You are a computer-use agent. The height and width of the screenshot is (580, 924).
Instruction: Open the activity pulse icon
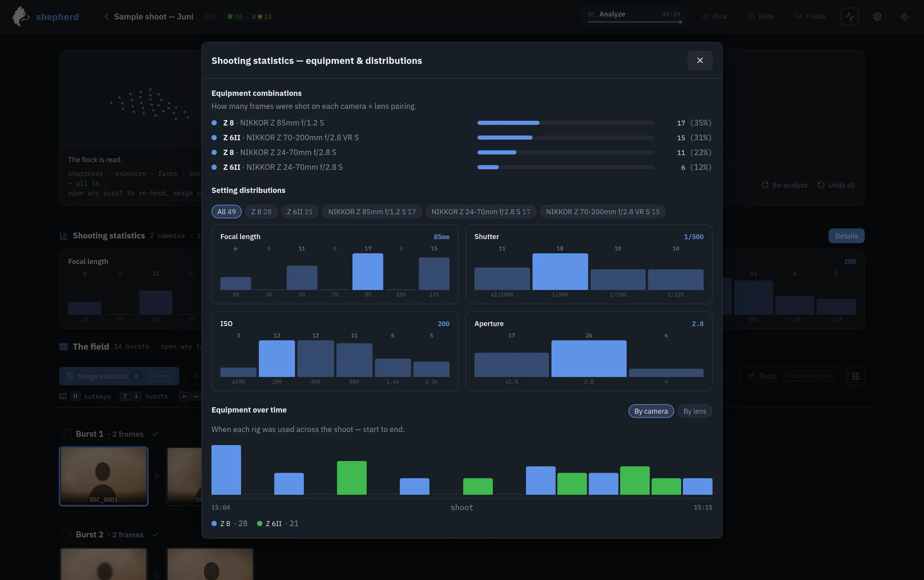click(x=850, y=16)
